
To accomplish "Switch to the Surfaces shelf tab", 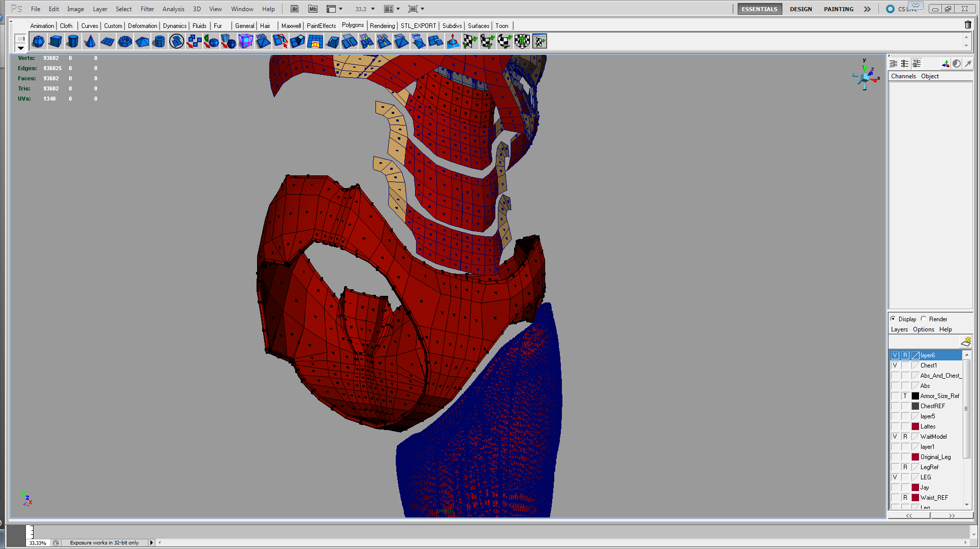I will point(479,26).
